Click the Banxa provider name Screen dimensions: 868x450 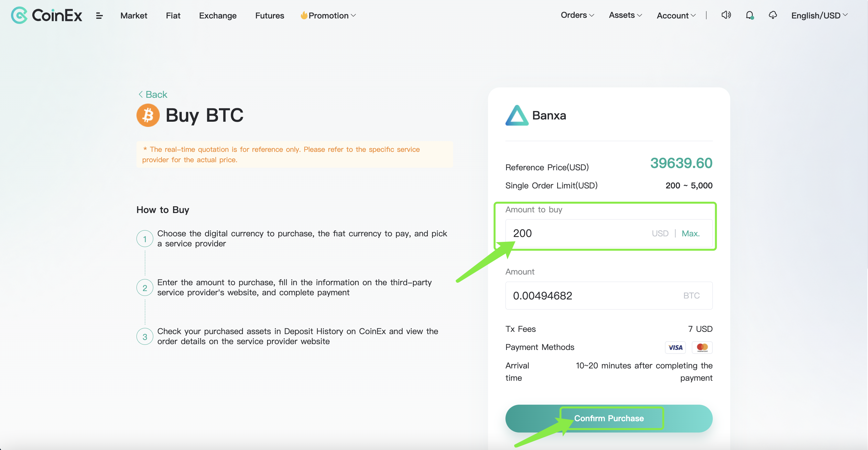click(x=549, y=115)
